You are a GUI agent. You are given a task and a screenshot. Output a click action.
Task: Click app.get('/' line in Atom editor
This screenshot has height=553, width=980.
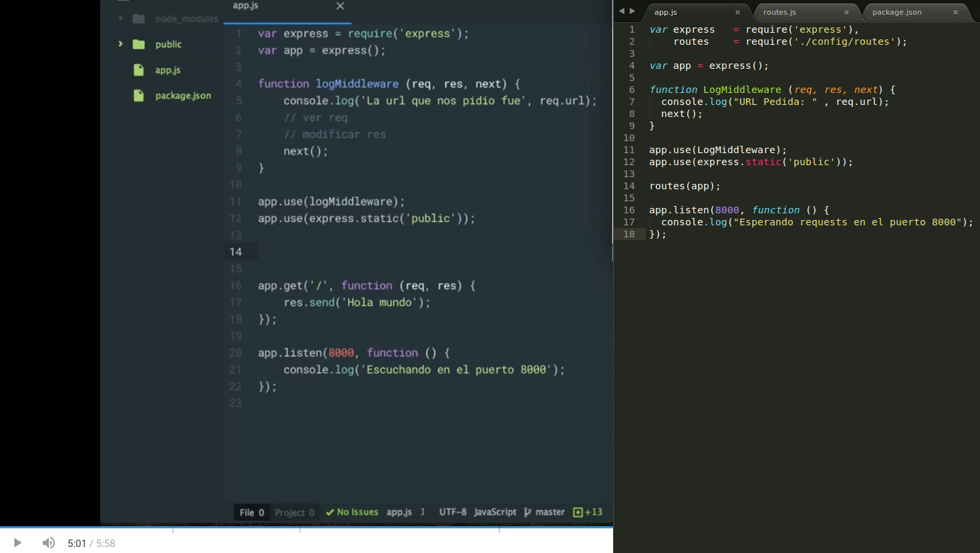(366, 286)
